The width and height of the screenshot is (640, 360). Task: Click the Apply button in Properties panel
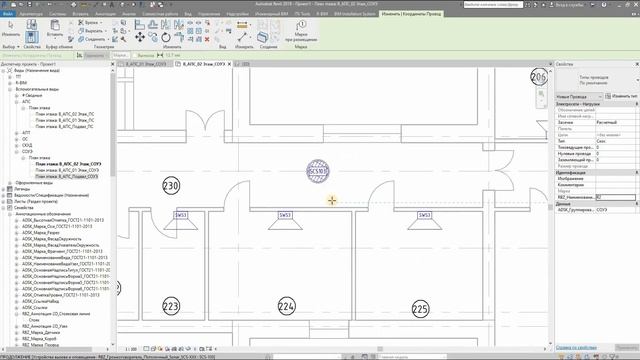627,348
